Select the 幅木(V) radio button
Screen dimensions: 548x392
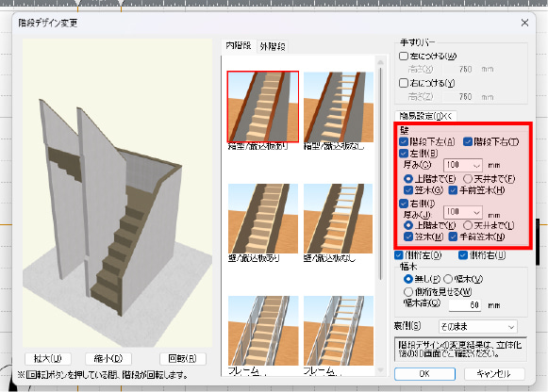(448, 279)
